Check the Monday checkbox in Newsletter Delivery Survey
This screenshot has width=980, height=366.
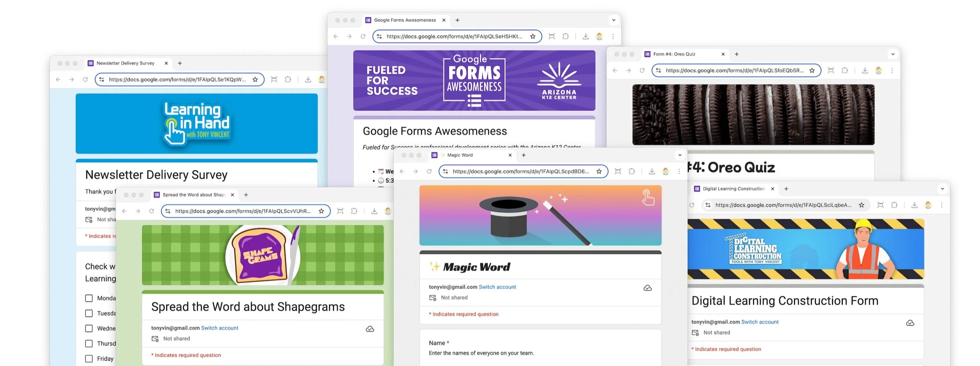89,298
